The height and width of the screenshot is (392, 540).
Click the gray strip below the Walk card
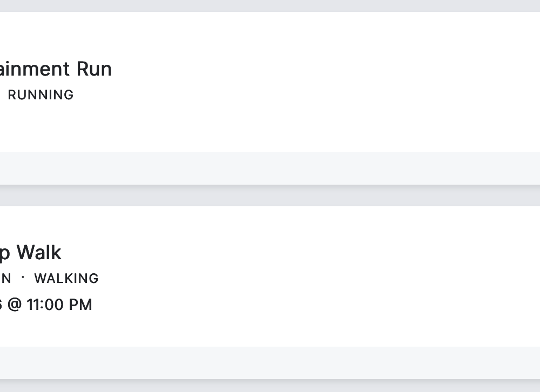tap(270, 387)
